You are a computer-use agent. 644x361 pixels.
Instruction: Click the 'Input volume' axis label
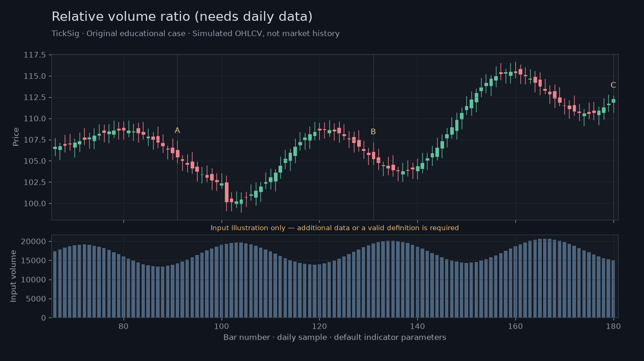tap(13, 276)
